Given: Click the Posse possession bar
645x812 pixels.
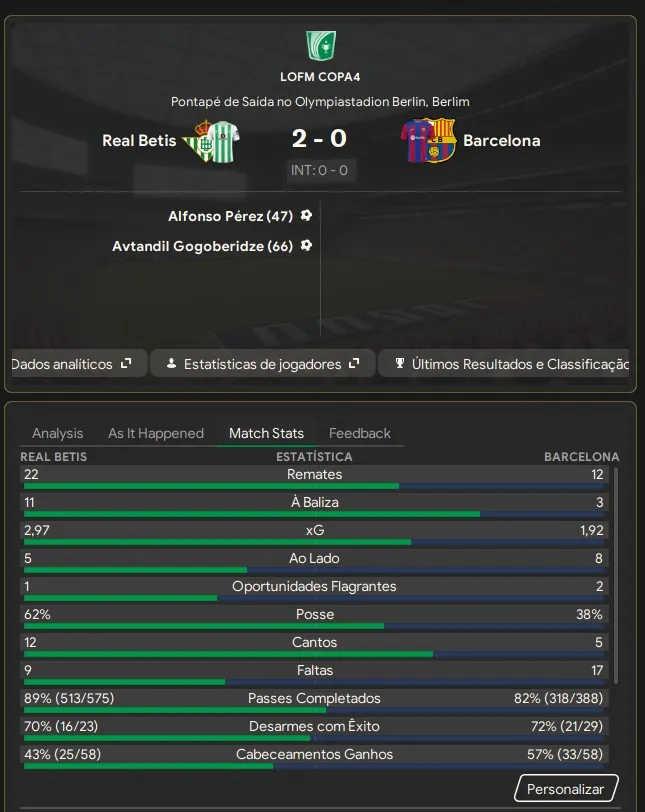Looking at the screenshot, I should [x=314, y=626].
